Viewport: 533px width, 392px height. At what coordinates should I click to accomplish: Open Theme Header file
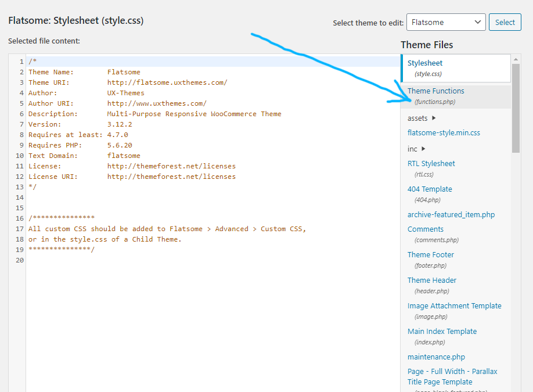click(432, 280)
